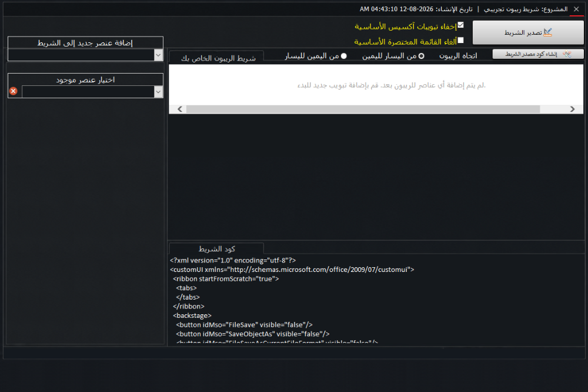Click the اتجاه الريبون label

tap(458, 56)
